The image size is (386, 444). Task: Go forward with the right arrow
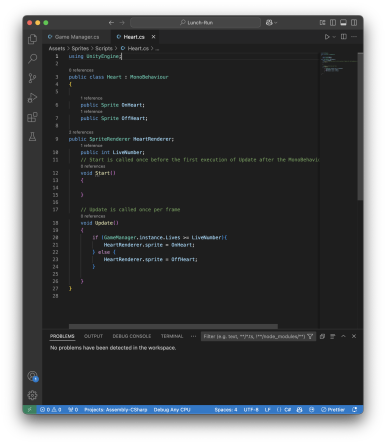click(x=122, y=23)
